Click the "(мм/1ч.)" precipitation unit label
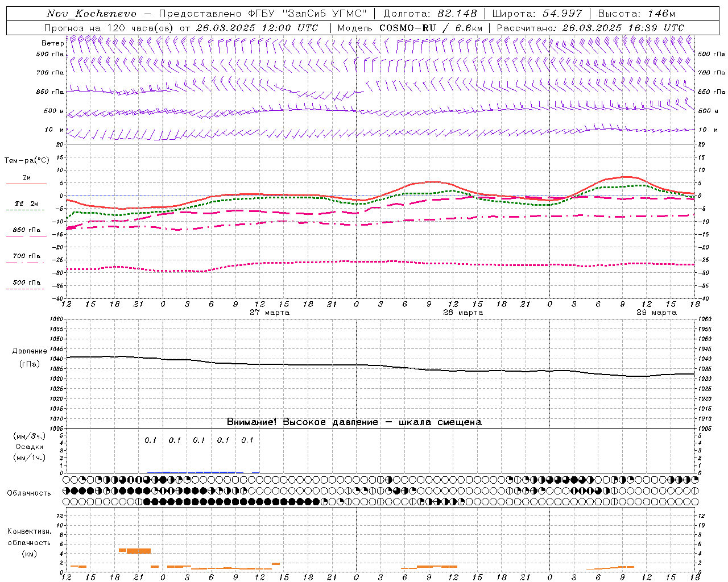The width and height of the screenshot is (728, 582). [30, 458]
